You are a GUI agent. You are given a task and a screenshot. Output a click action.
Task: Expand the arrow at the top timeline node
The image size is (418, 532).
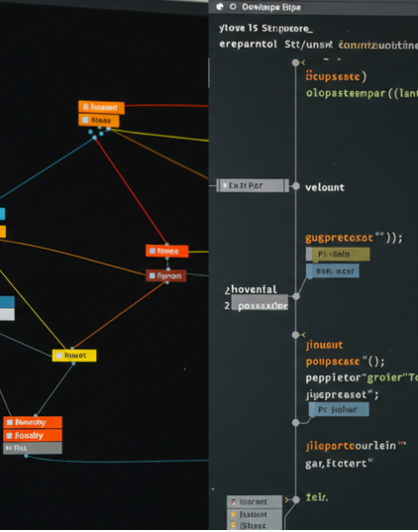coord(303,62)
